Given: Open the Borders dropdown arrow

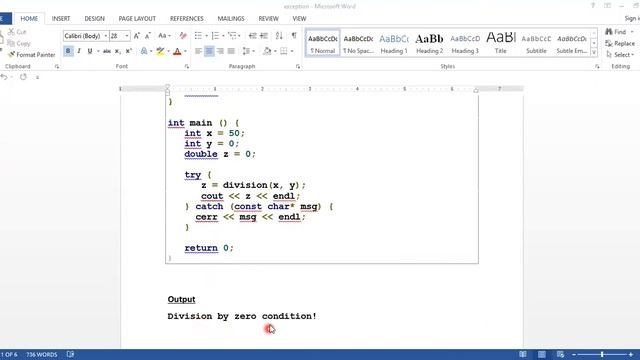Looking at the screenshot, I should (x=292, y=51).
